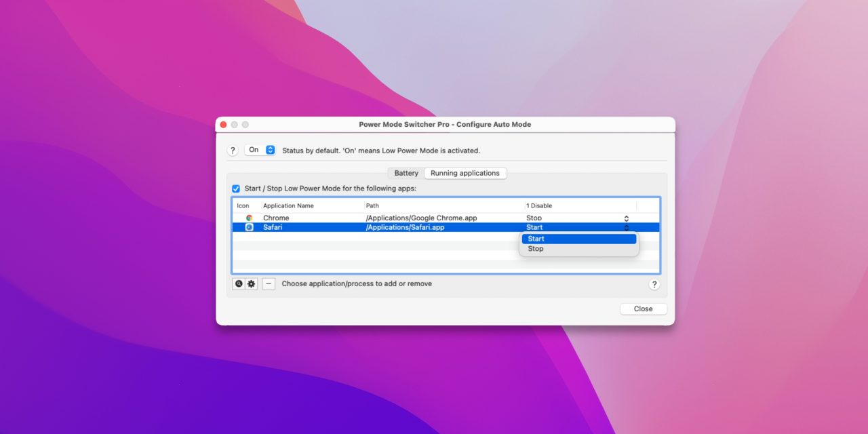Click the help button at bottom right of panel
This screenshot has height=434, width=868.
click(654, 284)
